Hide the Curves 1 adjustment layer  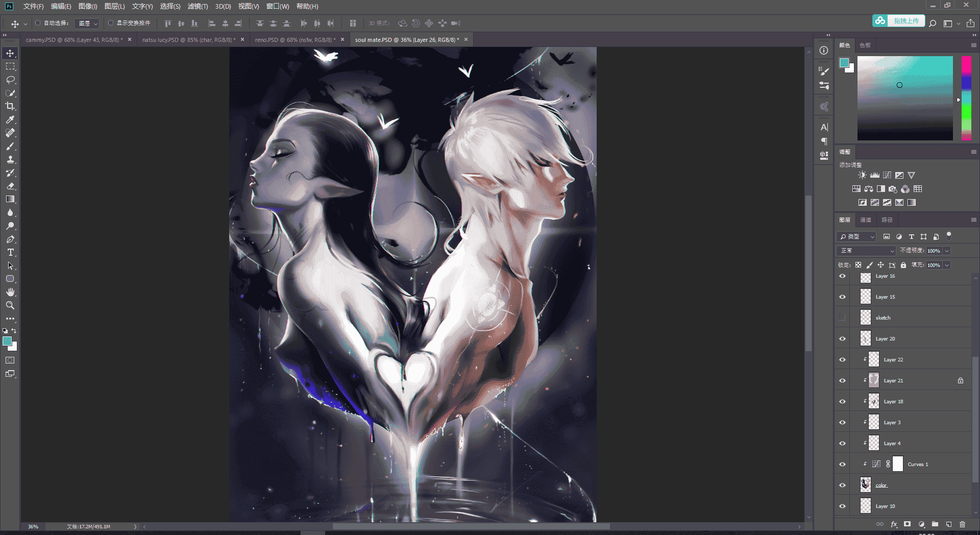[842, 464]
